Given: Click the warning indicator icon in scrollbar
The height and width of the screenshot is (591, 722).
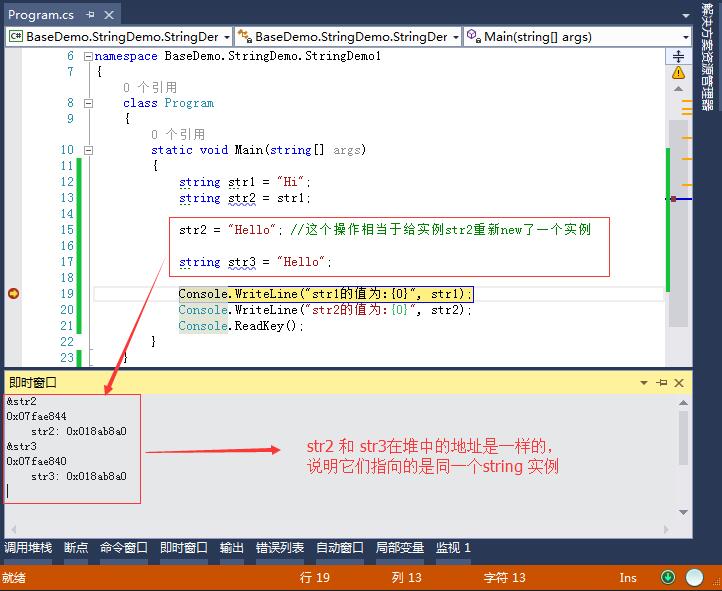Looking at the screenshot, I should (678, 72).
